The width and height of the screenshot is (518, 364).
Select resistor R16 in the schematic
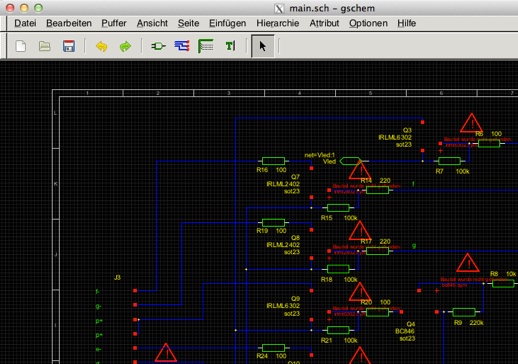point(273,161)
